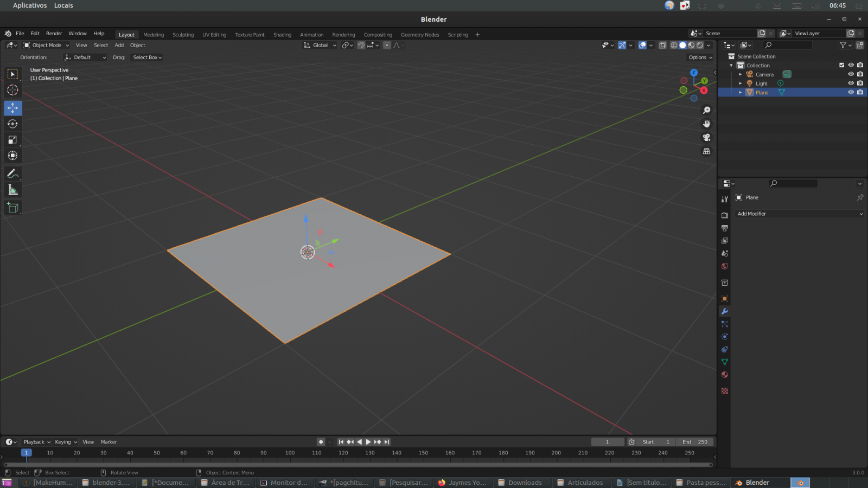Viewport: 868px width, 488px height.
Task: Open the Scene properties tab
Action: click(x=724, y=253)
